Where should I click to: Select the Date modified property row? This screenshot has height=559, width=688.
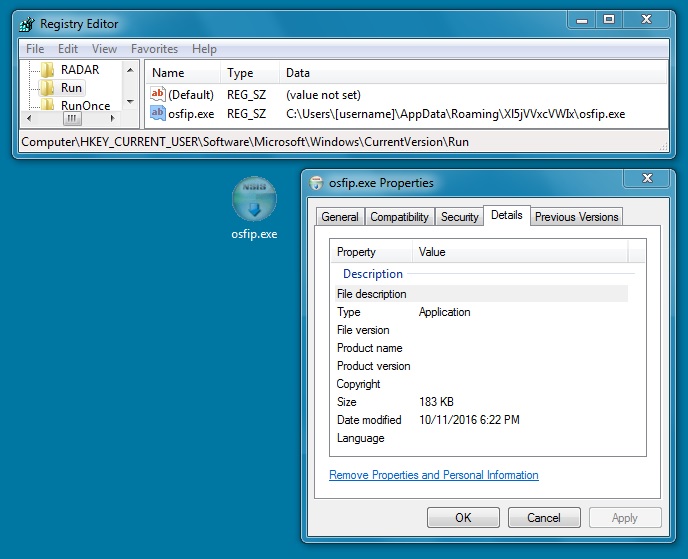(x=481, y=420)
